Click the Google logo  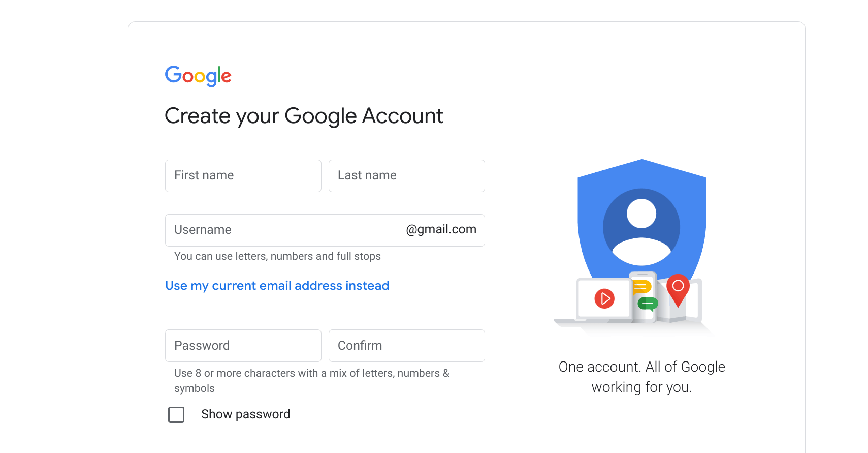(198, 76)
